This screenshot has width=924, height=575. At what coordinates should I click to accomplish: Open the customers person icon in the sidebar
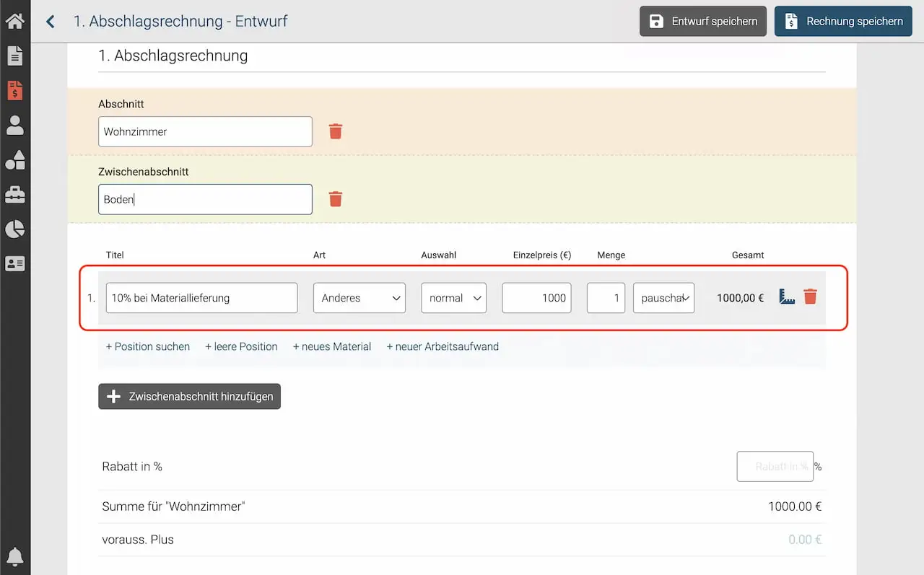(x=15, y=126)
